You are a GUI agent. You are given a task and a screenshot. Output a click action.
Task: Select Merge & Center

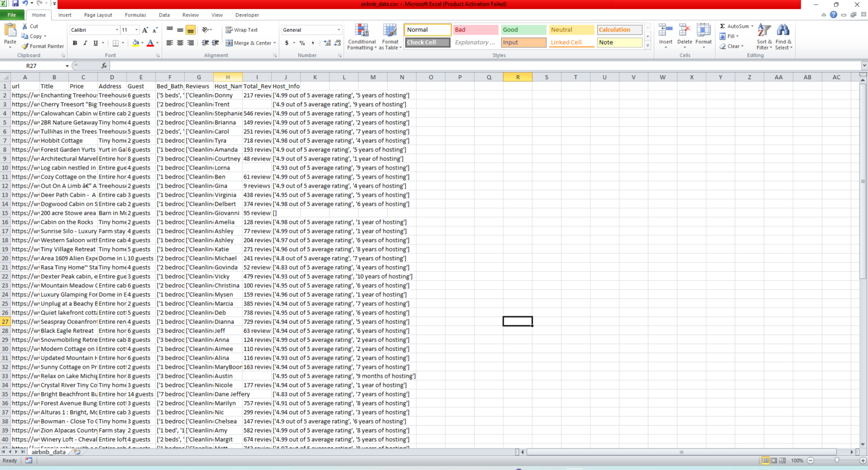(x=248, y=42)
